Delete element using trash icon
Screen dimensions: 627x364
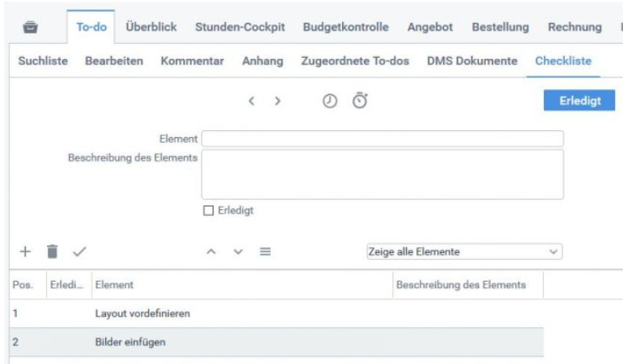pyautogui.click(x=52, y=251)
